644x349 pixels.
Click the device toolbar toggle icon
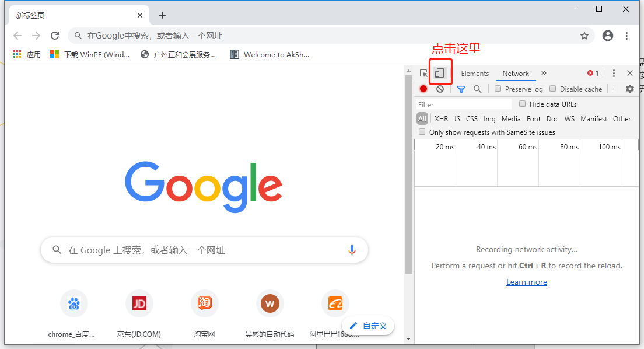pyautogui.click(x=440, y=72)
